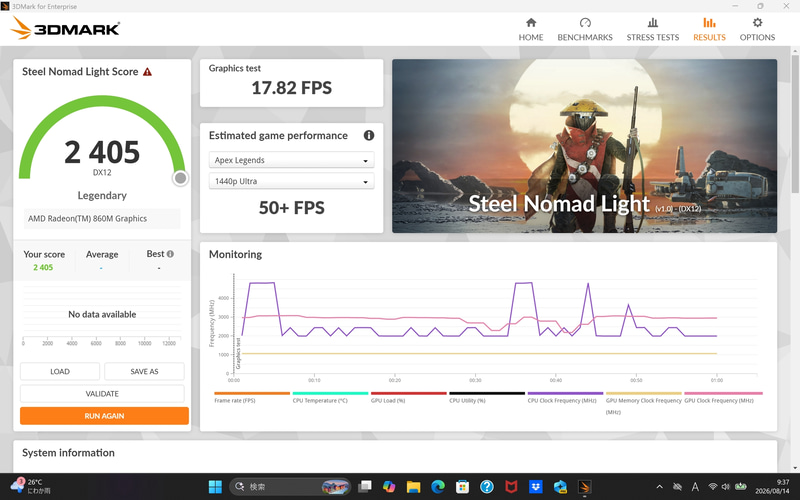Click the Monitoring heading

pyautogui.click(x=235, y=254)
